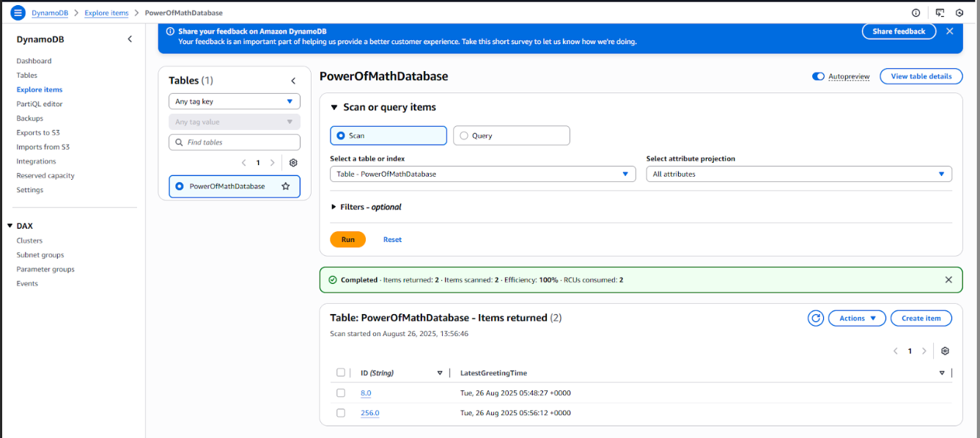Dismiss the Completed status banner
The image size is (980, 438).
(x=948, y=280)
